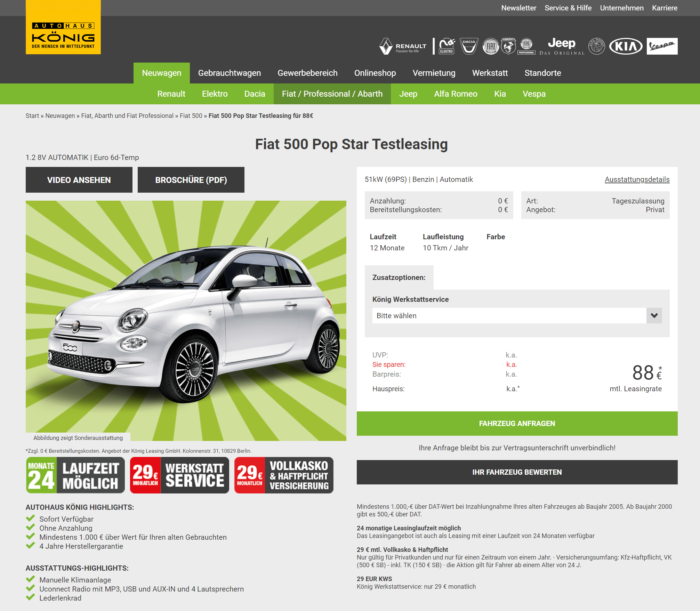The image size is (700, 611).
Task: Select the Jeep Das Original logo
Action: (562, 46)
